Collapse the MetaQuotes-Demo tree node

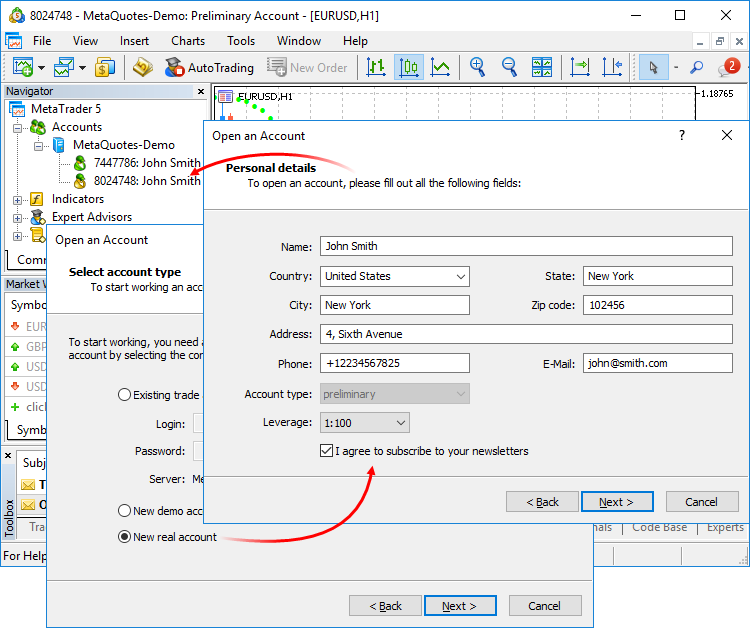(x=38, y=145)
